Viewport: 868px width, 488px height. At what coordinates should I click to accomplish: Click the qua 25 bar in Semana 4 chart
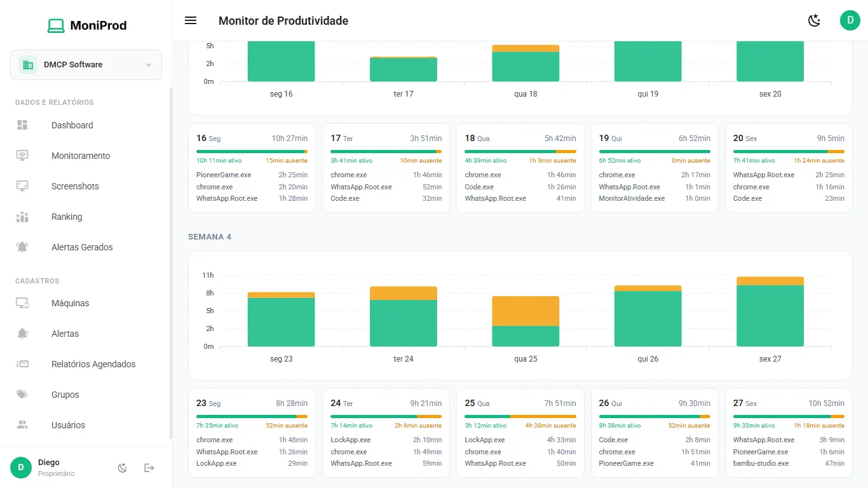(526, 322)
